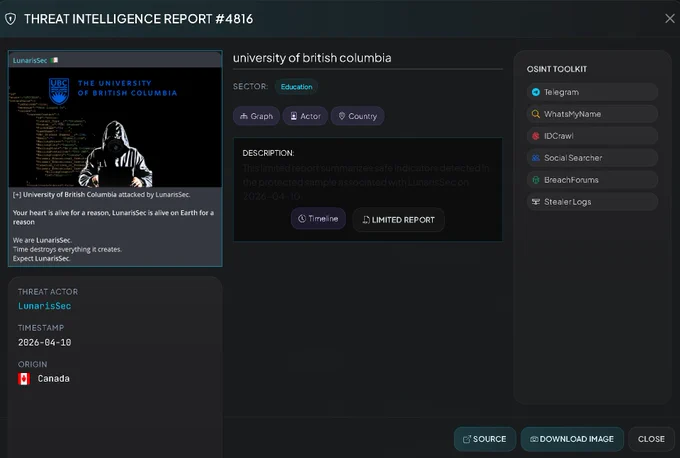
Task: Click the Social Searcher icon
Action: tap(536, 158)
